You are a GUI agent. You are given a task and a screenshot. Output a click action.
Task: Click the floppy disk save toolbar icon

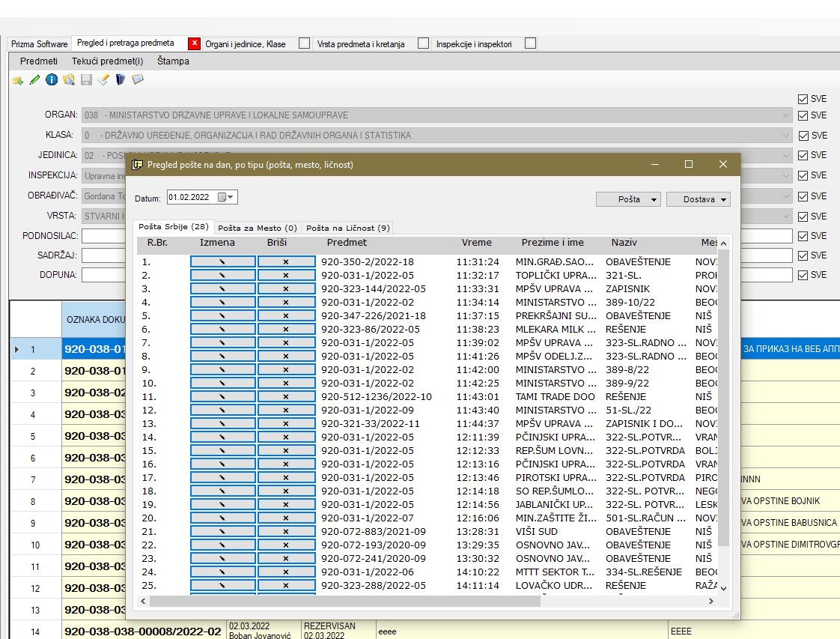[86, 80]
